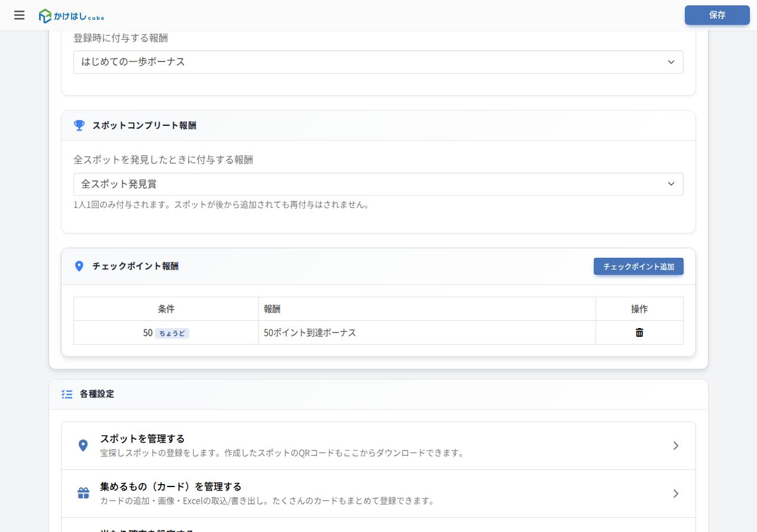
Task: Click the checklist icon beside 各種設定
Action: point(67,394)
